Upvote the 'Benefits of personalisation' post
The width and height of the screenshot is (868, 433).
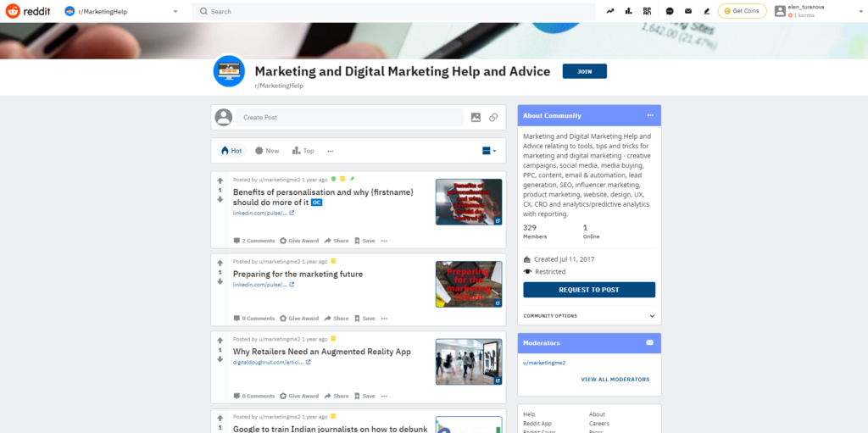point(220,180)
